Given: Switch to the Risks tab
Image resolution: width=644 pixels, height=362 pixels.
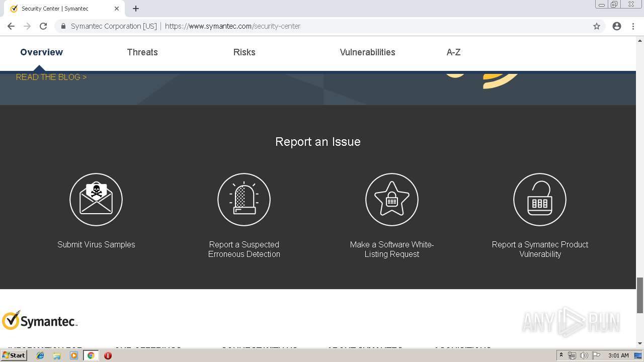Looking at the screenshot, I should pyautogui.click(x=245, y=52).
